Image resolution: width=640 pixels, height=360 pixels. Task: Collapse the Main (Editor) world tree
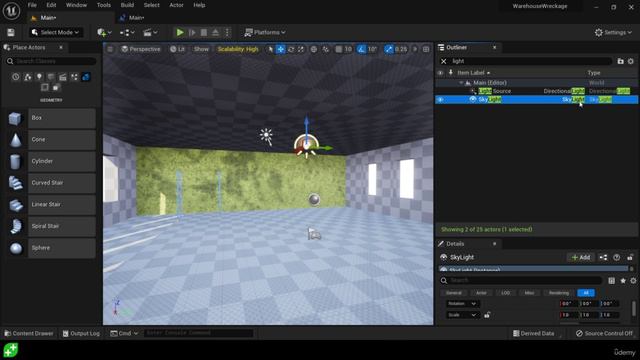click(461, 83)
